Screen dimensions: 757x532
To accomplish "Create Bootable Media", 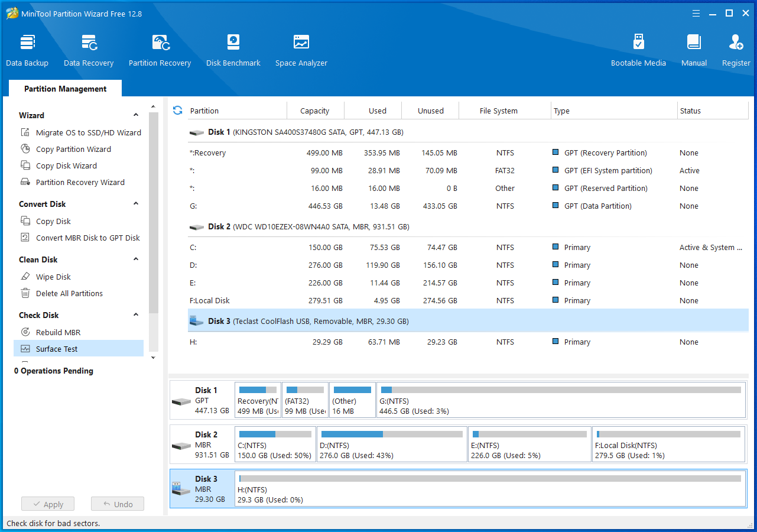I will tap(638, 50).
